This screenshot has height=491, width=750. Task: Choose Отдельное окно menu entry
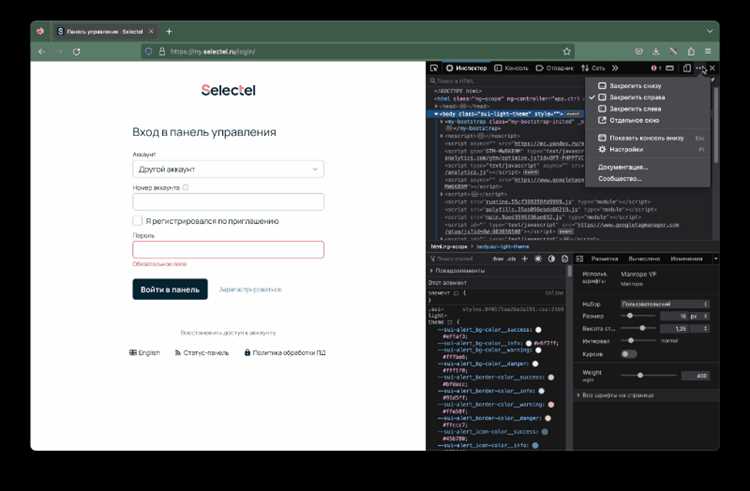[x=648, y=120]
